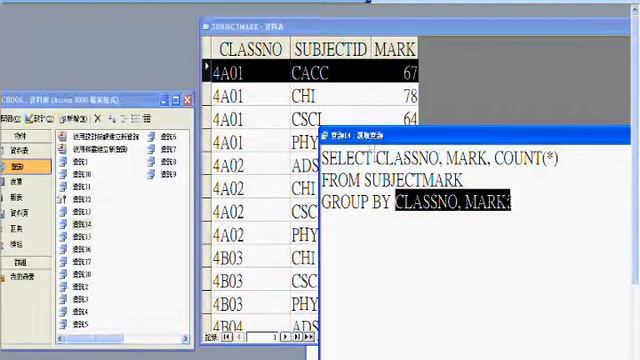Click the highlighted CLASSNO, MARK text in GROUP BY
This screenshot has width=640, height=360.
pos(452,201)
